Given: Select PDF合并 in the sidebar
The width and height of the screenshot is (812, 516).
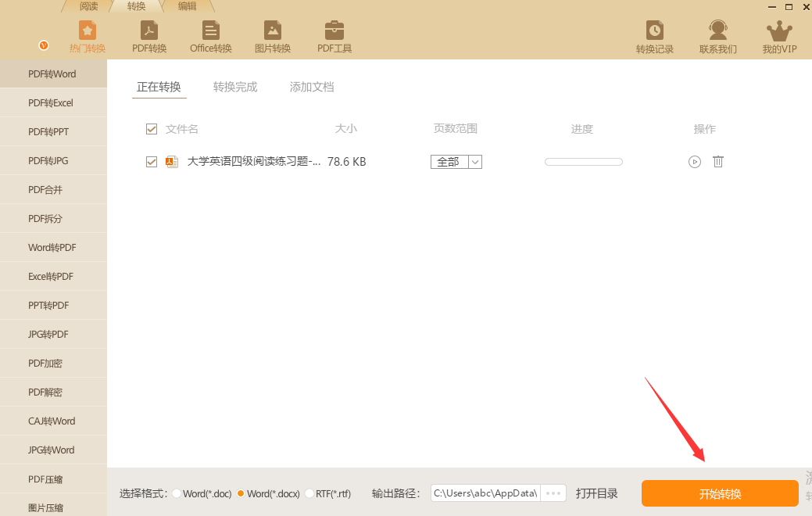Looking at the screenshot, I should (x=53, y=190).
